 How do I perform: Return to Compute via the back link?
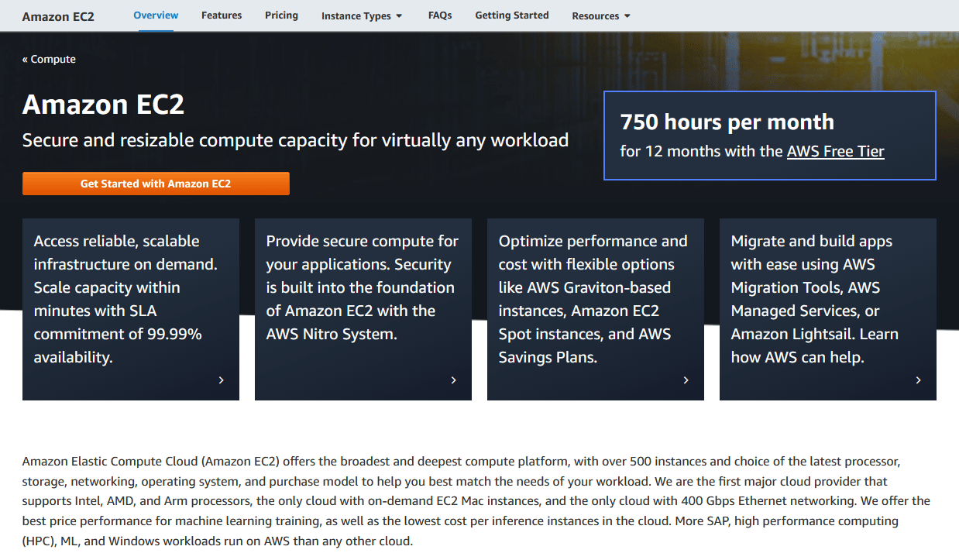[49, 58]
